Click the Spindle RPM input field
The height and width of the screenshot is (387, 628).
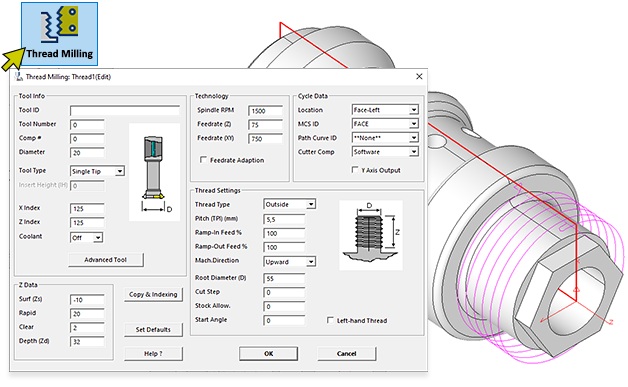266,111
